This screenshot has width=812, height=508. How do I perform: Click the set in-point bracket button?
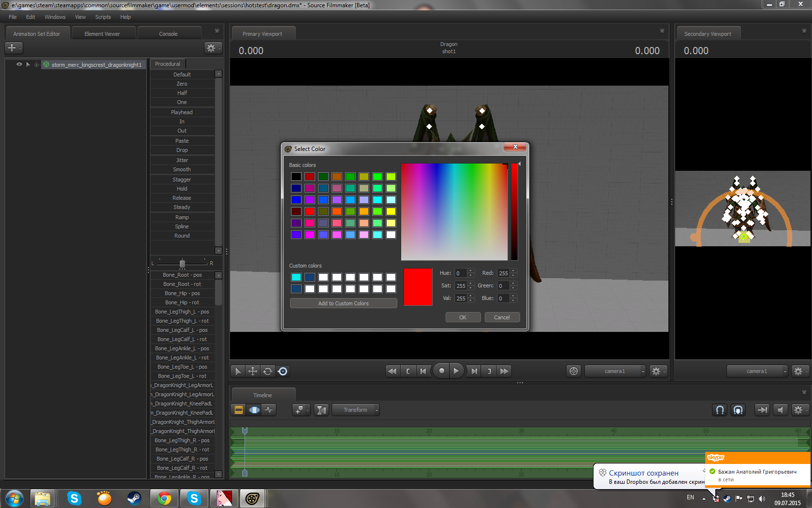[408, 371]
